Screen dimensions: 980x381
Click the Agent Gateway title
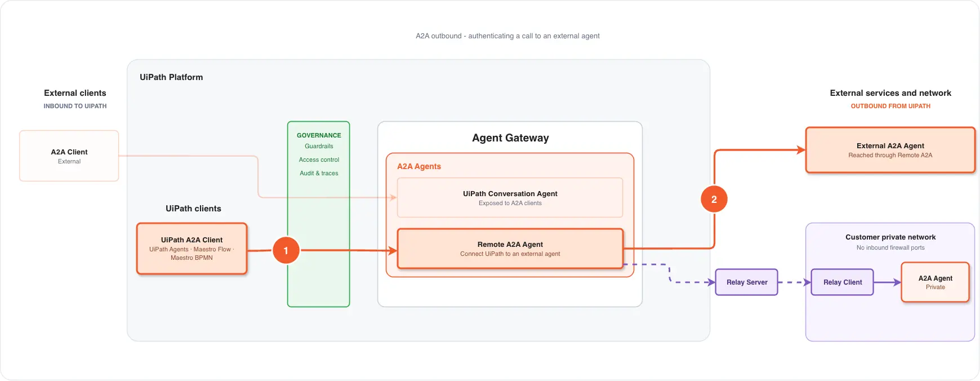[x=510, y=138]
